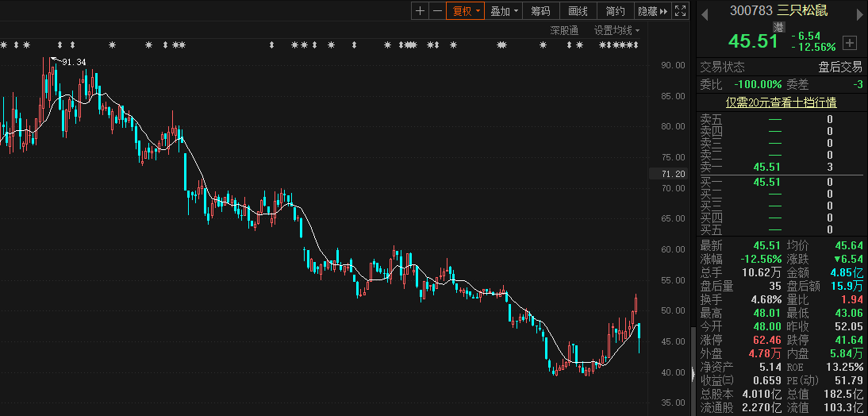Expand the 叠加 overlay dropdown
868x416 pixels.
coord(504,11)
